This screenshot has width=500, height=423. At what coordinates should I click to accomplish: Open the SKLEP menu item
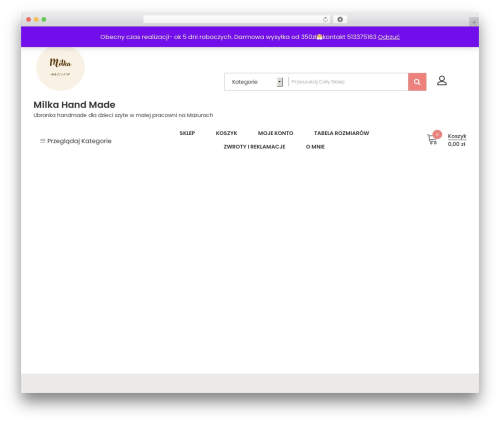(187, 133)
